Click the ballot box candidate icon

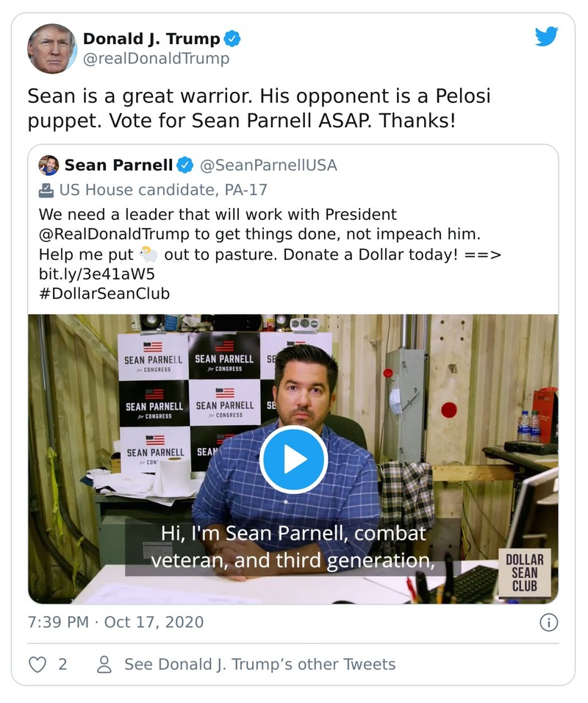point(46,190)
